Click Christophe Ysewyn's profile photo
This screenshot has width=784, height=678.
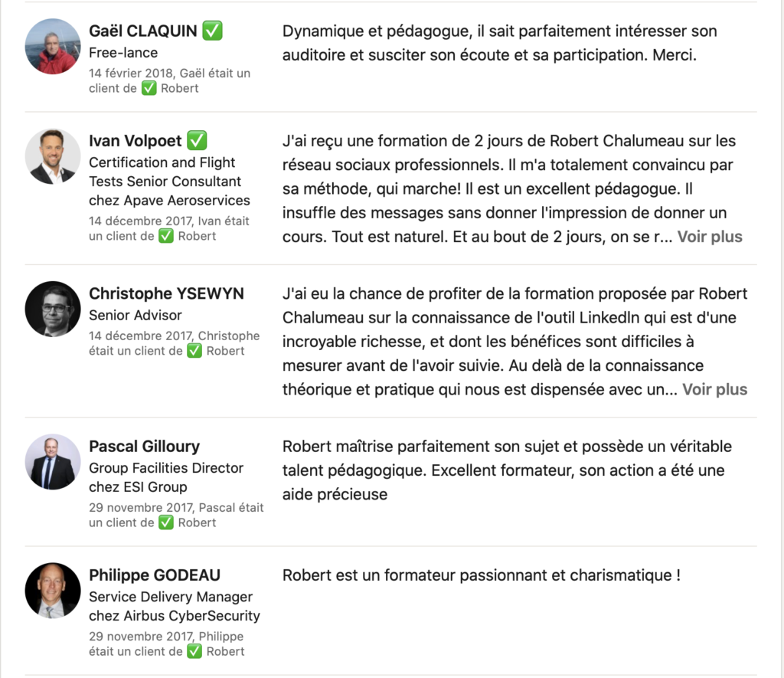tap(53, 309)
